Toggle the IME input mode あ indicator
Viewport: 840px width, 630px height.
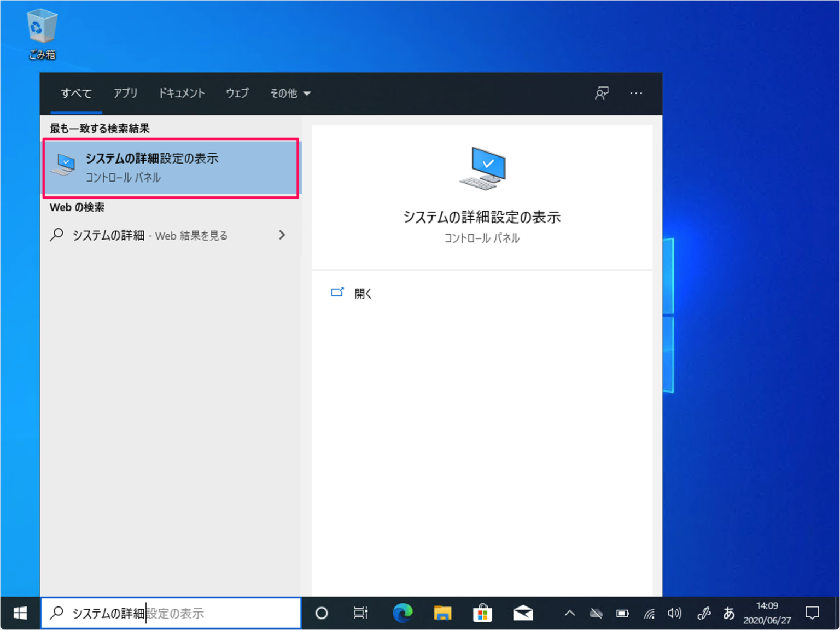pyautogui.click(x=730, y=614)
